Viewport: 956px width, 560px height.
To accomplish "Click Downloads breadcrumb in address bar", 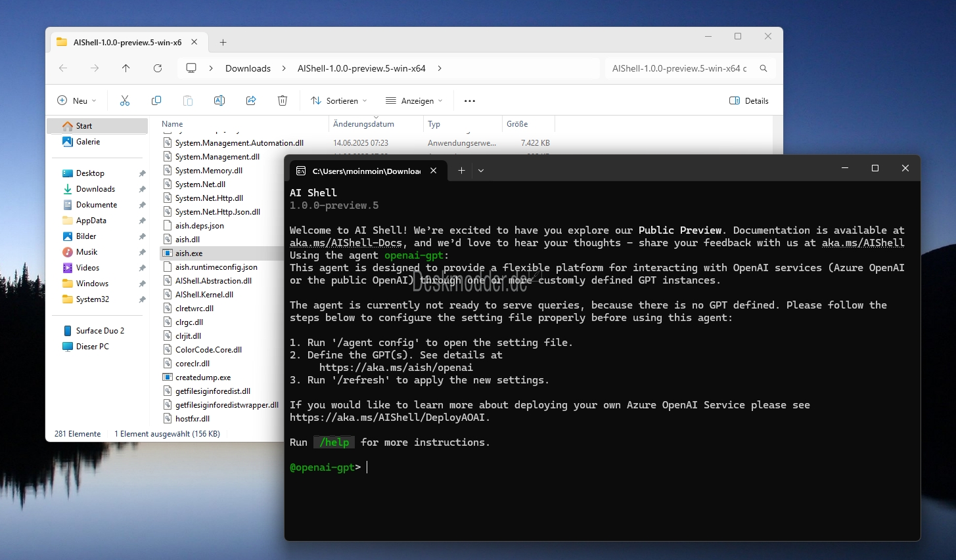I will click(248, 68).
